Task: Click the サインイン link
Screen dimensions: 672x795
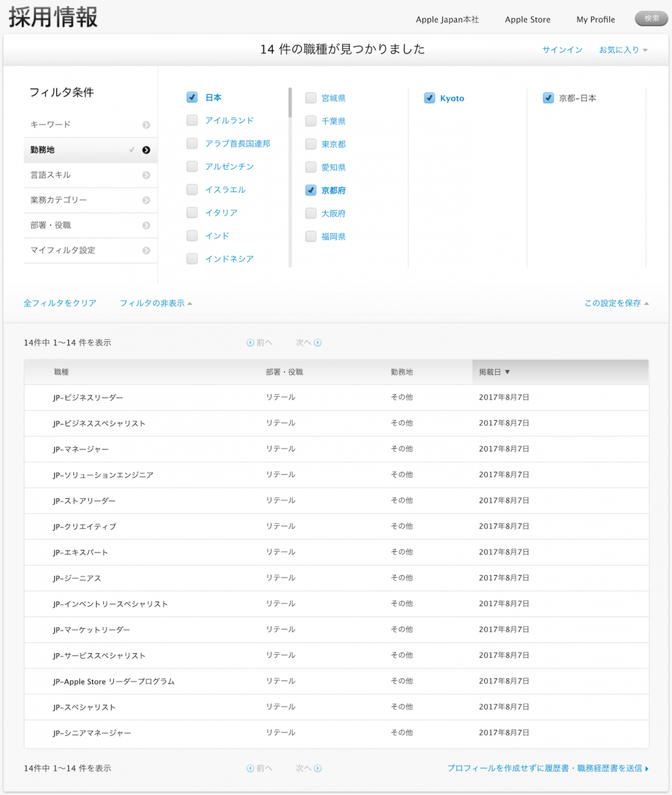Action: pos(562,50)
